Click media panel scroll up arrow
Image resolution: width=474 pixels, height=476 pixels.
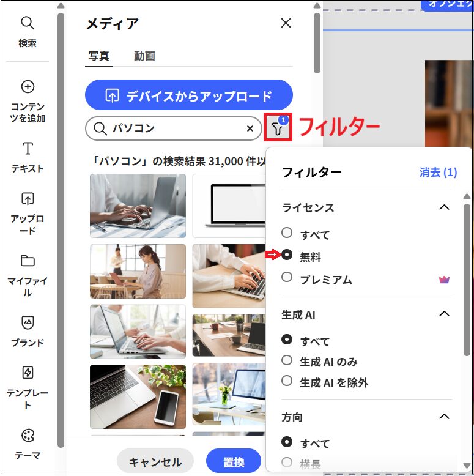[x=317, y=6]
